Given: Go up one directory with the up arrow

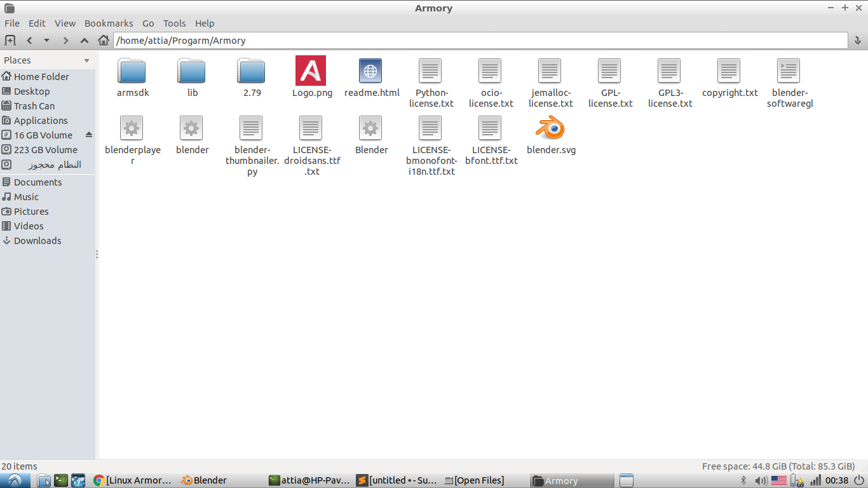Looking at the screenshot, I should 85,40.
